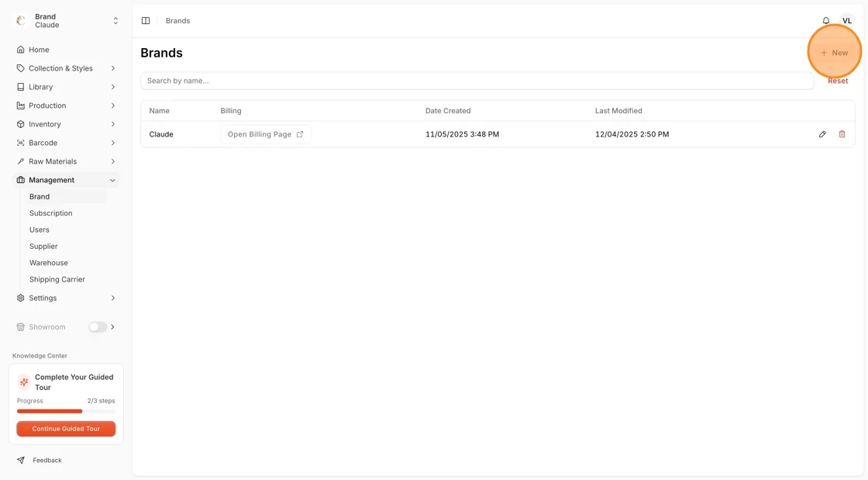Click the Reset link

click(x=838, y=81)
